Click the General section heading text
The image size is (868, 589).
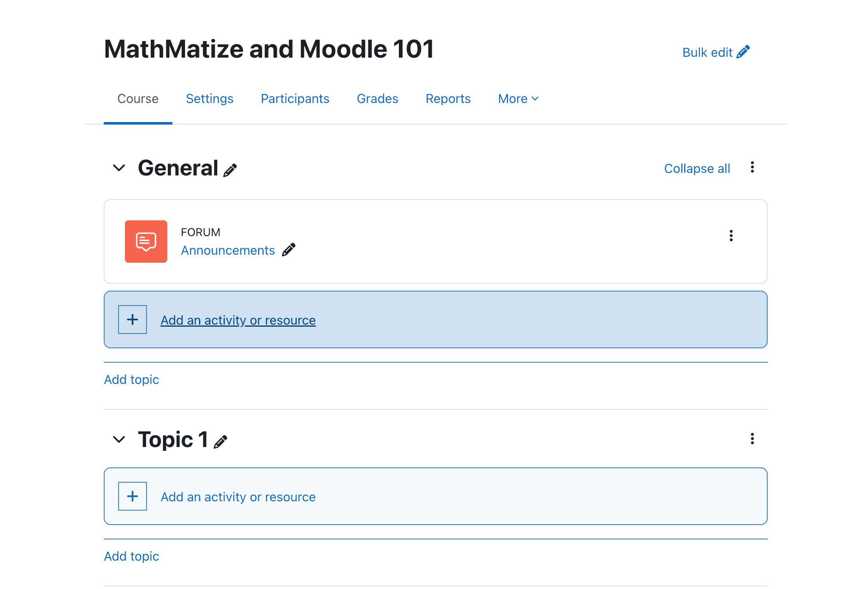coord(178,168)
